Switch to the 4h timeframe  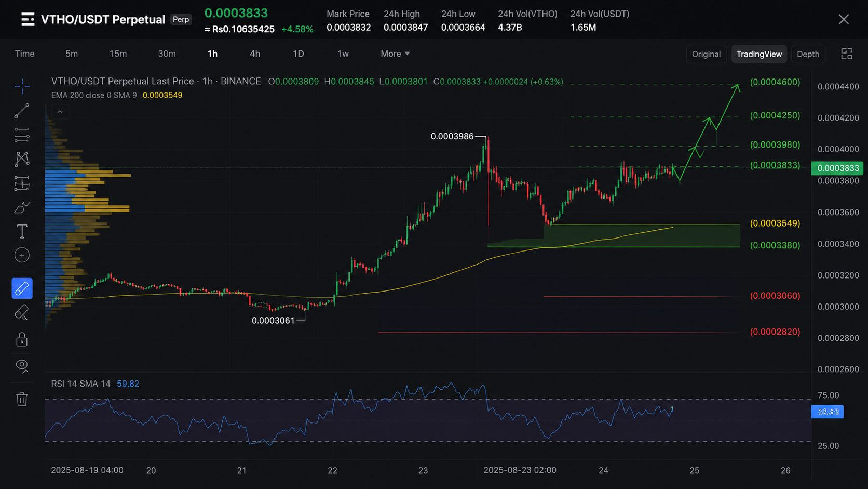(x=255, y=54)
